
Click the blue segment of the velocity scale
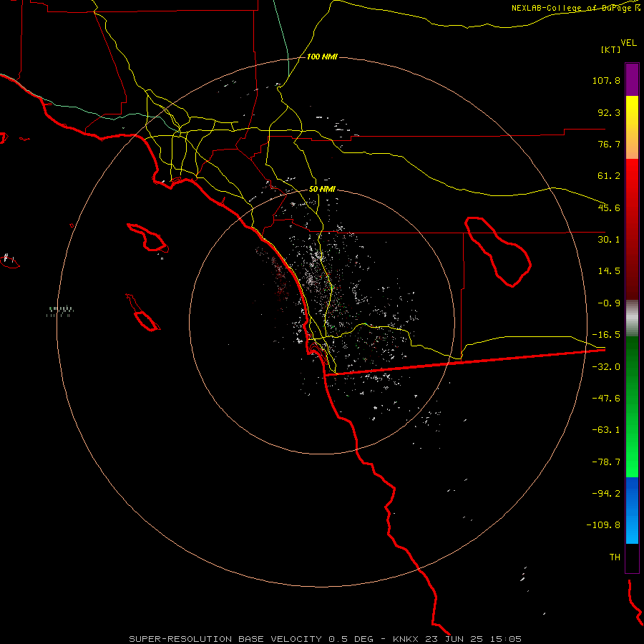pos(632,510)
